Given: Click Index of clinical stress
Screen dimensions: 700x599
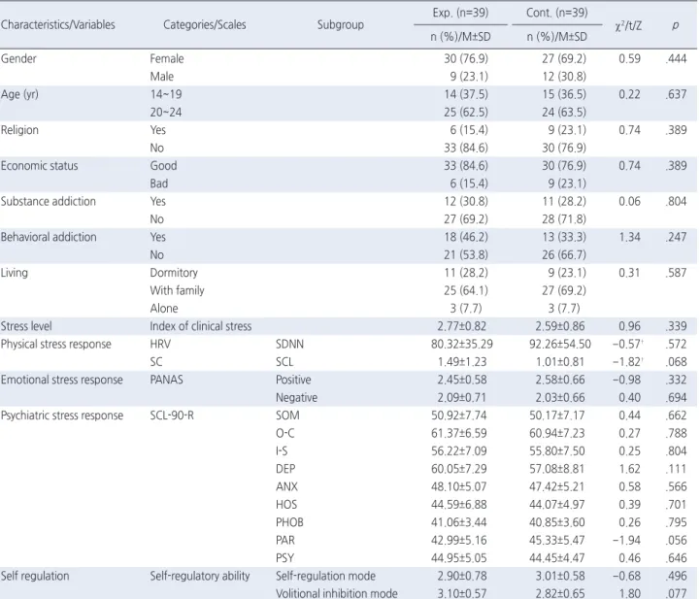Looking at the screenshot, I should 200,326.
